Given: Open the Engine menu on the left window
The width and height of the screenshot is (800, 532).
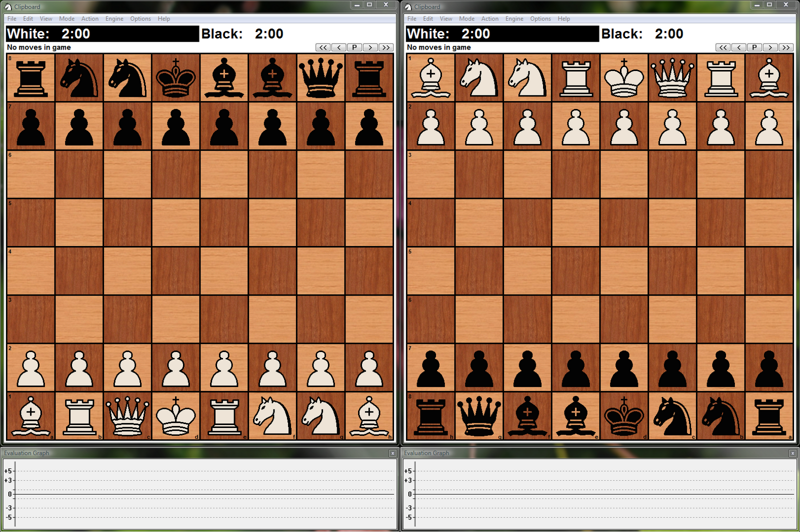Looking at the screenshot, I should pyautogui.click(x=114, y=18).
